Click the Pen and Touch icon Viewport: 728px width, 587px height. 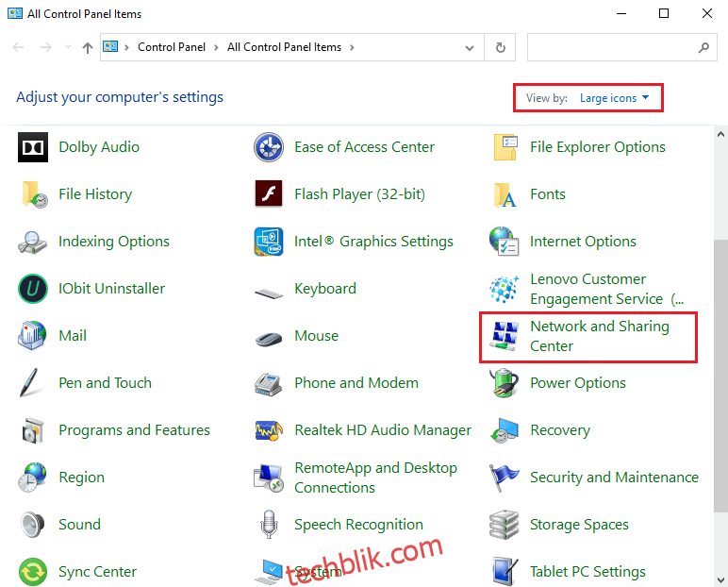click(29, 382)
